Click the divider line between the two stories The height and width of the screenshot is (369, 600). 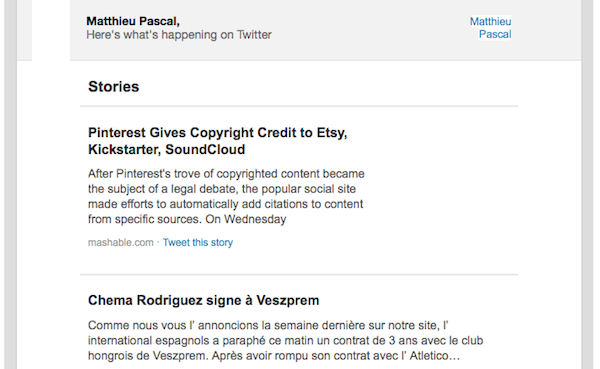(x=299, y=274)
